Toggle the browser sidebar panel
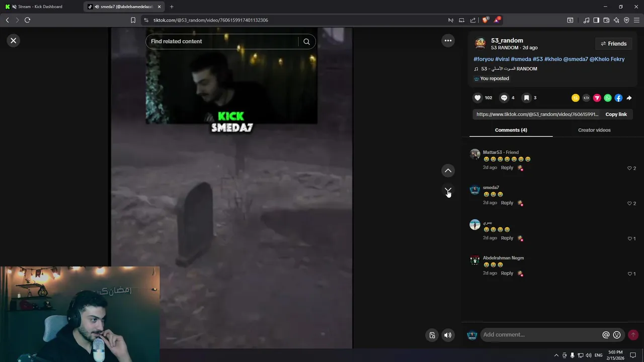 click(596, 20)
